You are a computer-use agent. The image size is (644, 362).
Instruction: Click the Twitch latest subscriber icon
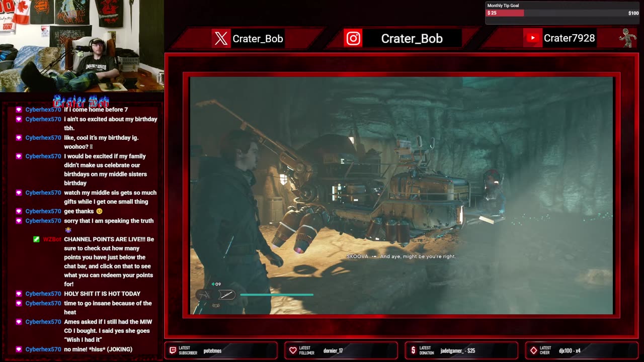(x=173, y=350)
